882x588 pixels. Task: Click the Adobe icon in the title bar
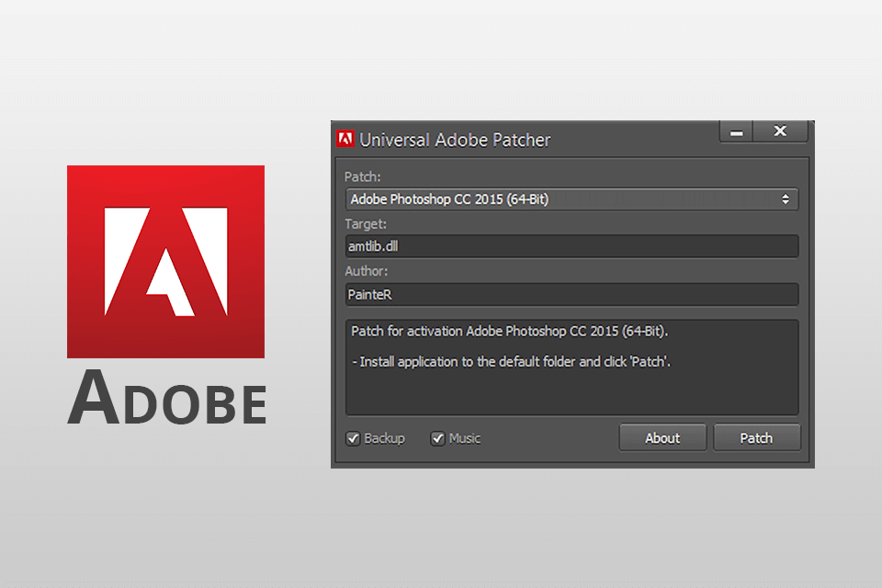click(347, 138)
